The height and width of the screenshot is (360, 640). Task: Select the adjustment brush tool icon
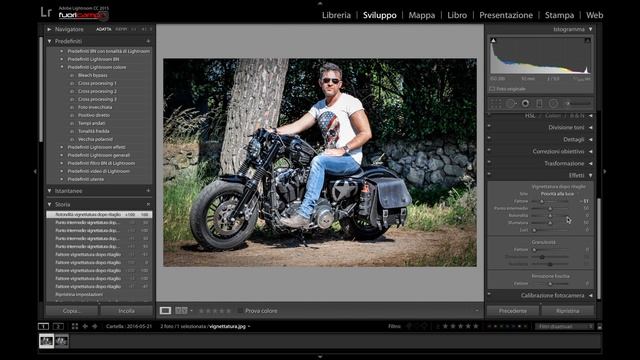[577, 104]
